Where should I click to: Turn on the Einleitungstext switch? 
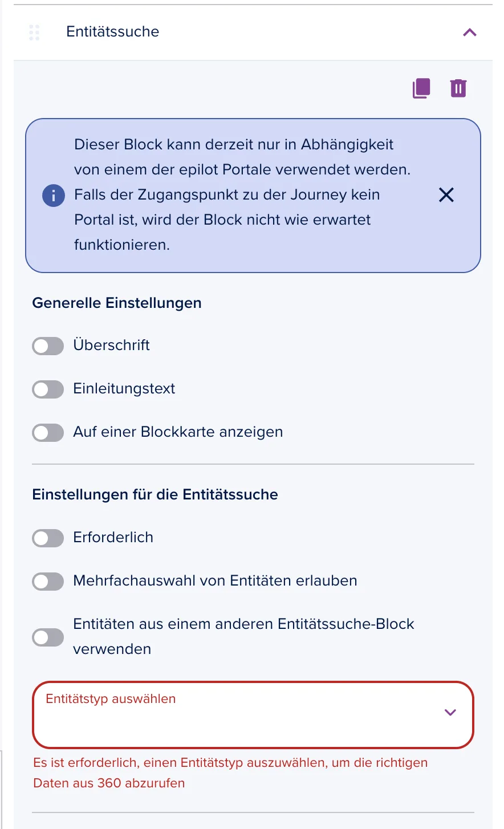(x=48, y=389)
